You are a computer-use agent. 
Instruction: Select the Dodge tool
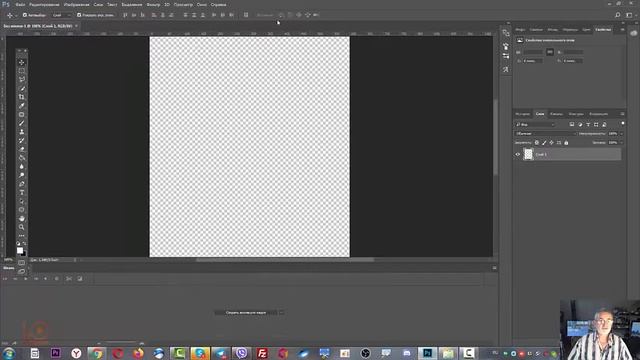point(22,175)
